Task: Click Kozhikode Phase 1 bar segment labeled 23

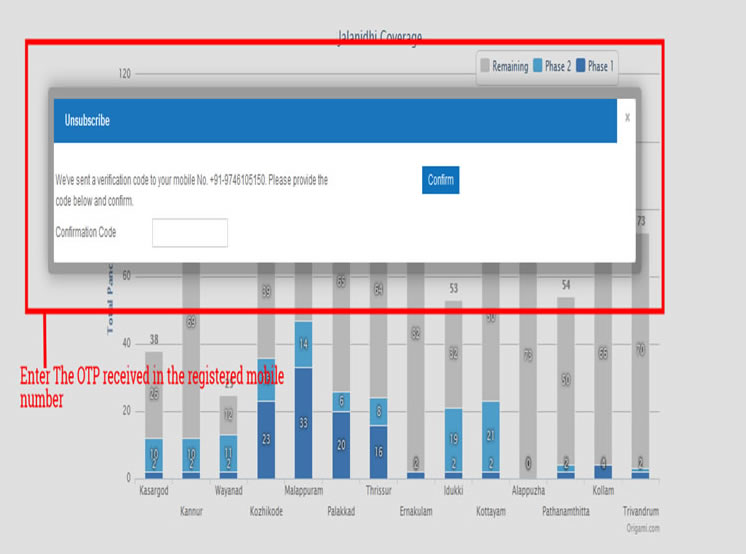Action: point(266,439)
